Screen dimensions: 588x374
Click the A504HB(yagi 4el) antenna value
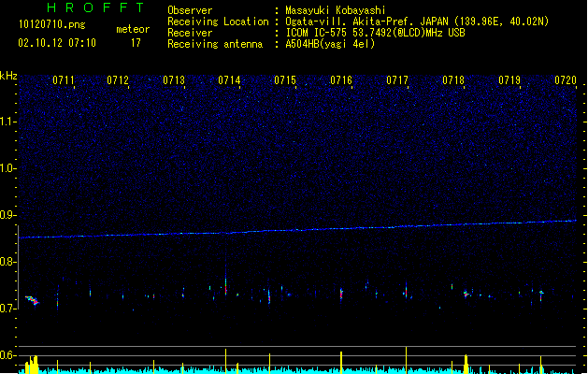point(330,44)
